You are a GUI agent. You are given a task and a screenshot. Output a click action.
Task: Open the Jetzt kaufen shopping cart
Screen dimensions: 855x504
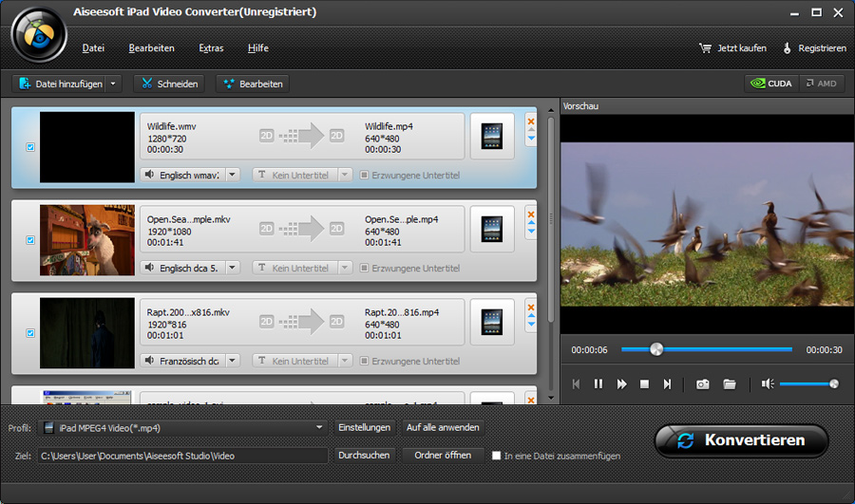click(x=732, y=48)
